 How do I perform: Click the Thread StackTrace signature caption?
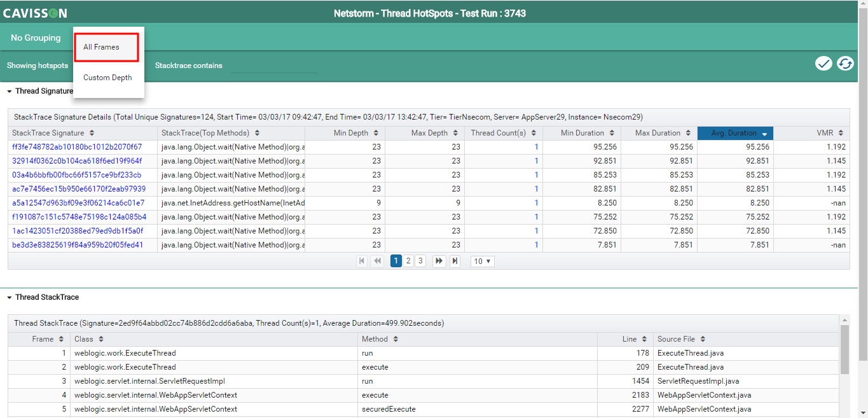[229, 323]
